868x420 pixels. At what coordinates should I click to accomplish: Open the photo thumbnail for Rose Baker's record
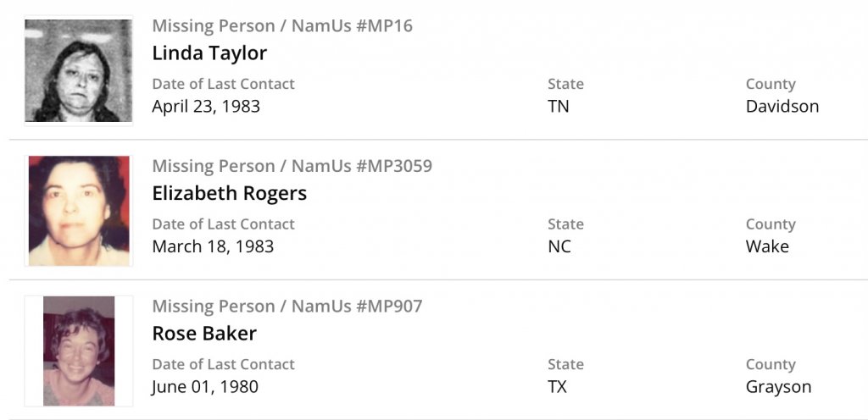pyautogui.click(x=78, y=351)
